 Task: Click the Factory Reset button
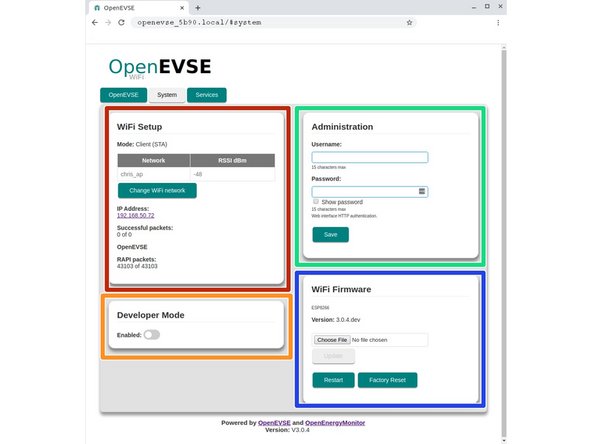point(387,380)
